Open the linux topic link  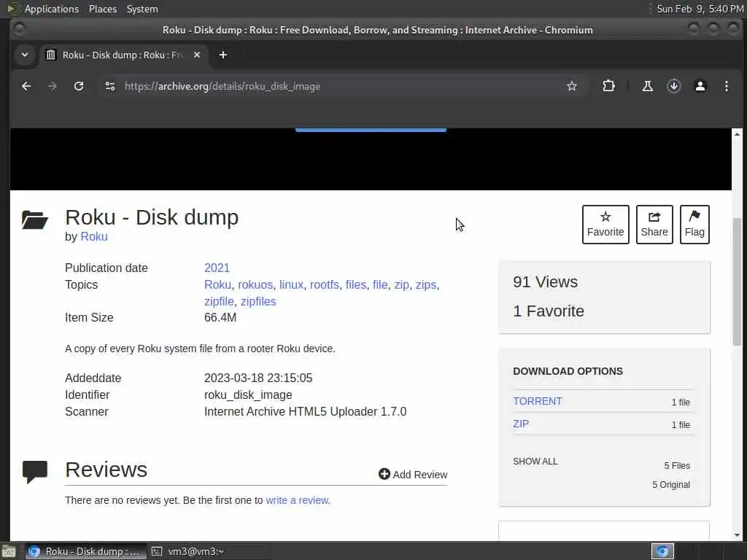(x=292, y=285)
